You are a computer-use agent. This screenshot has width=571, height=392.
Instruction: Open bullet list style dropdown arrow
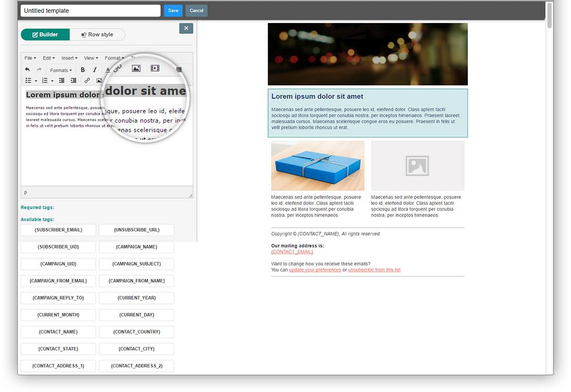coord(36,81)
